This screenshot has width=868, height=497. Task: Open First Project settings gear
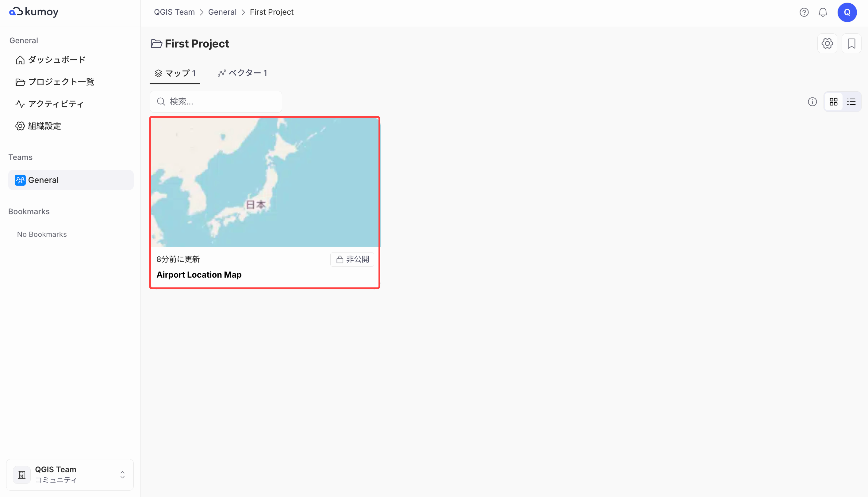[x=827, y=43]
